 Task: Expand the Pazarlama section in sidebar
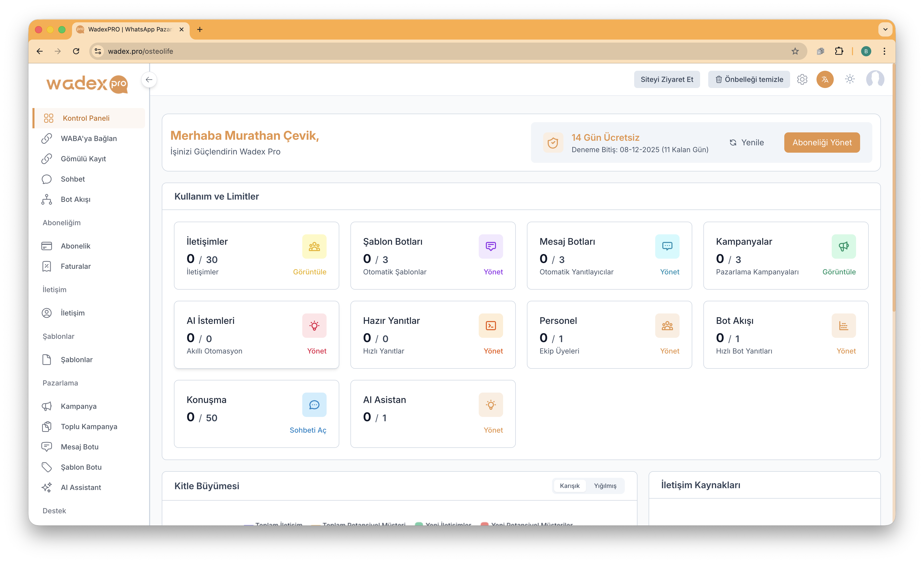tap(60, 383)
